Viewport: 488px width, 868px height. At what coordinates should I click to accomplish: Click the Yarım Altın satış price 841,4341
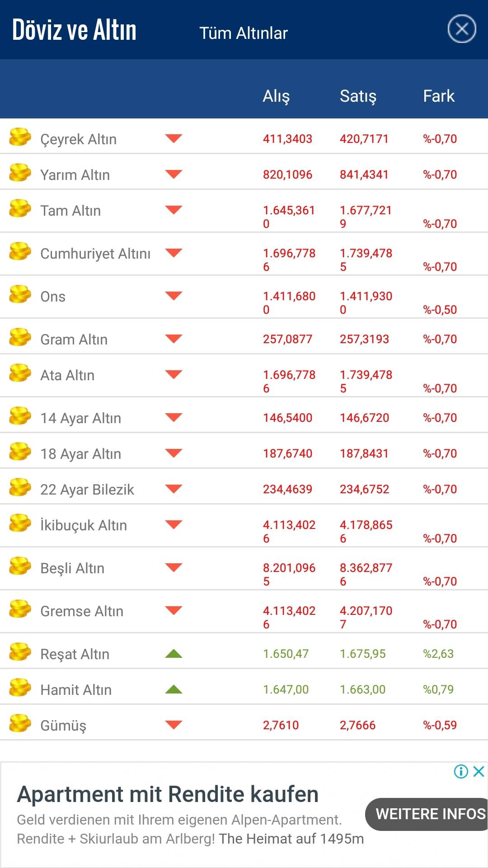[364, 175]
